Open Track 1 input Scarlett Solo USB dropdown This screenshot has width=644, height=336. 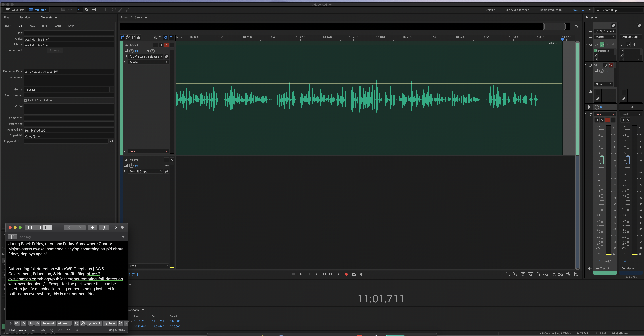click(146, 57)
